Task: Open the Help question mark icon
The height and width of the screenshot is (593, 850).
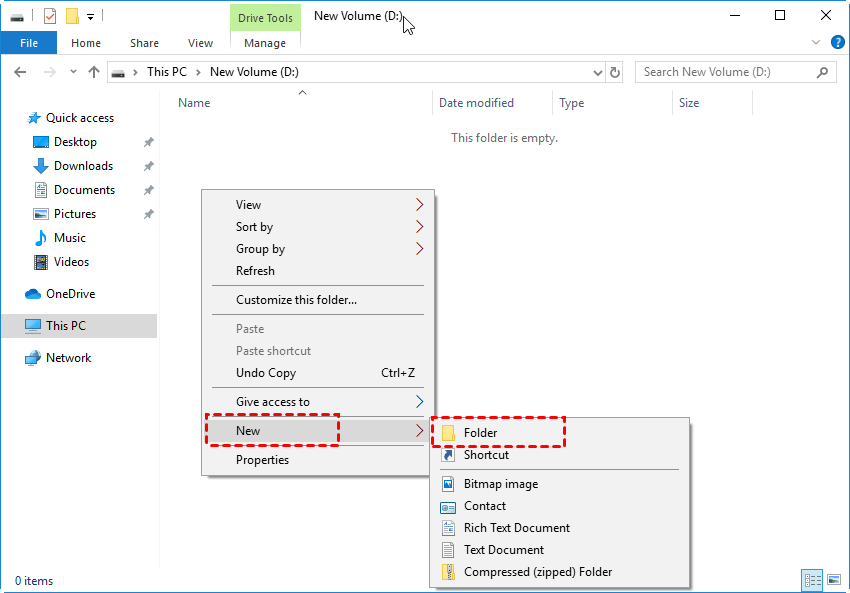Action: (838, 42)
